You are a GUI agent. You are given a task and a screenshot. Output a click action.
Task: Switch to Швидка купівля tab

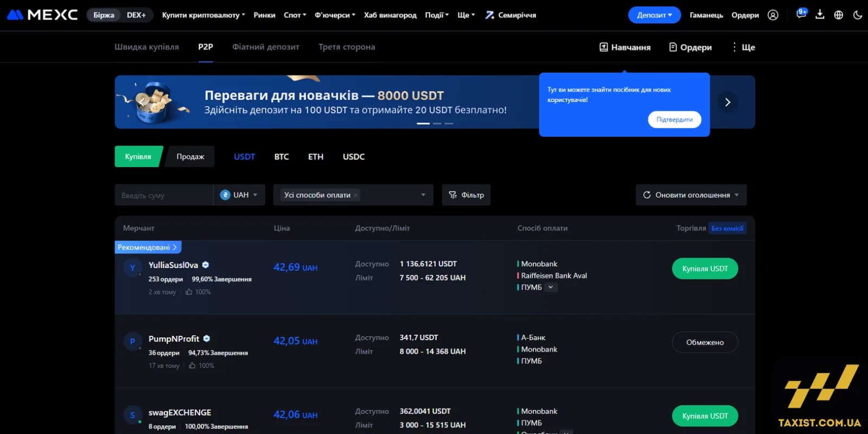click(x=146, y=47)
